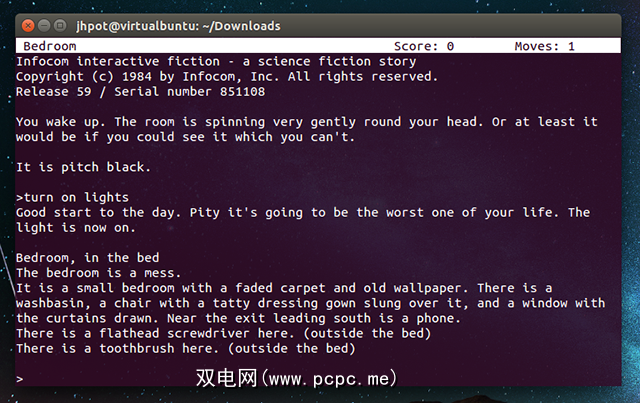Click the line beginning "Good start to the day"

[303, 212]
